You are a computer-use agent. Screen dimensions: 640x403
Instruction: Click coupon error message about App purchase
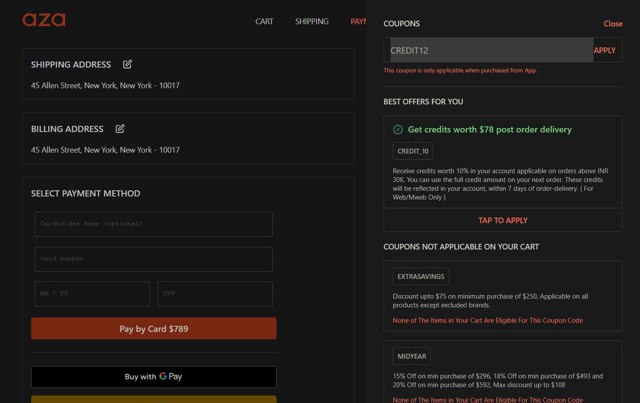(x=460, y=70)
